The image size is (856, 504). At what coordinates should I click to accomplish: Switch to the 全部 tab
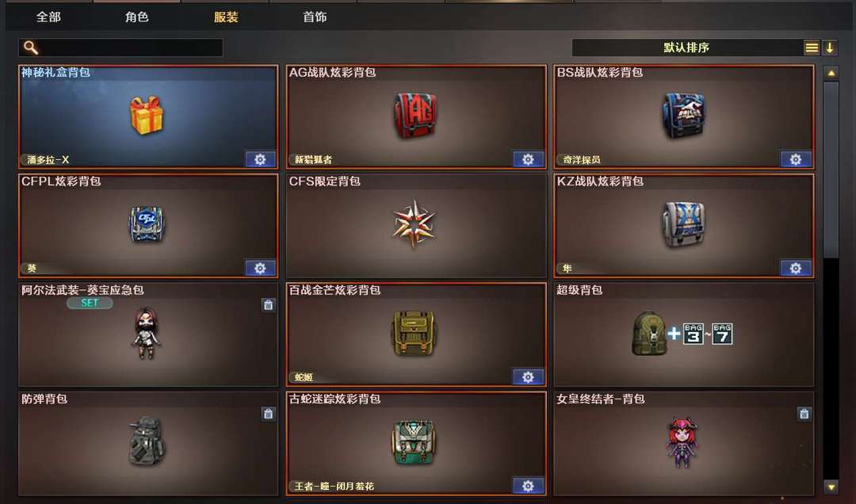(48, 17)
